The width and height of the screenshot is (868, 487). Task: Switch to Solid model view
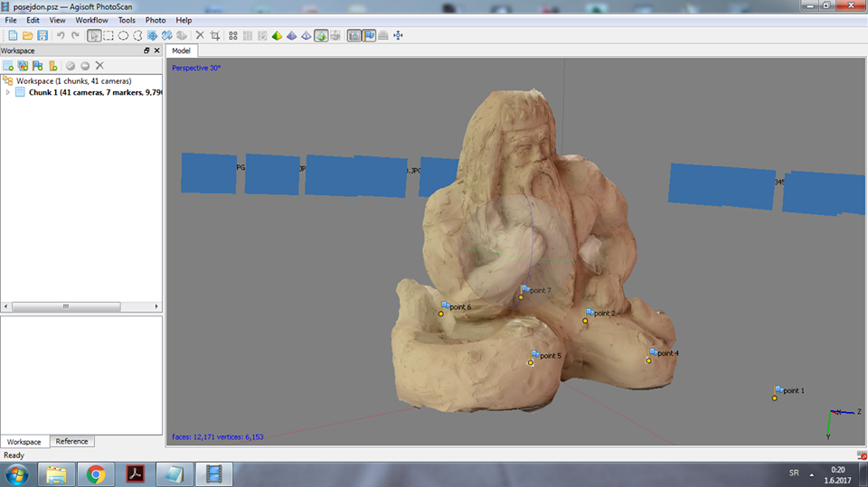tap(292, 35)
